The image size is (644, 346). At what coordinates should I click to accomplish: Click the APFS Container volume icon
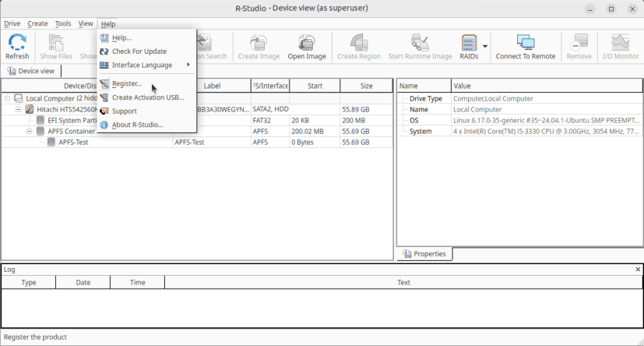click(40, 131)
